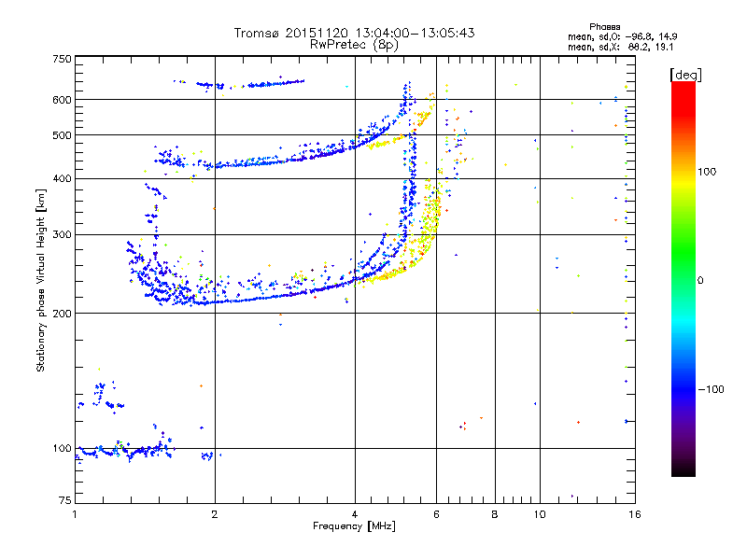Click the 'mean, sd,X: 88.2, 19.1' line
The image size is (747, 560).
coord(620,47)
